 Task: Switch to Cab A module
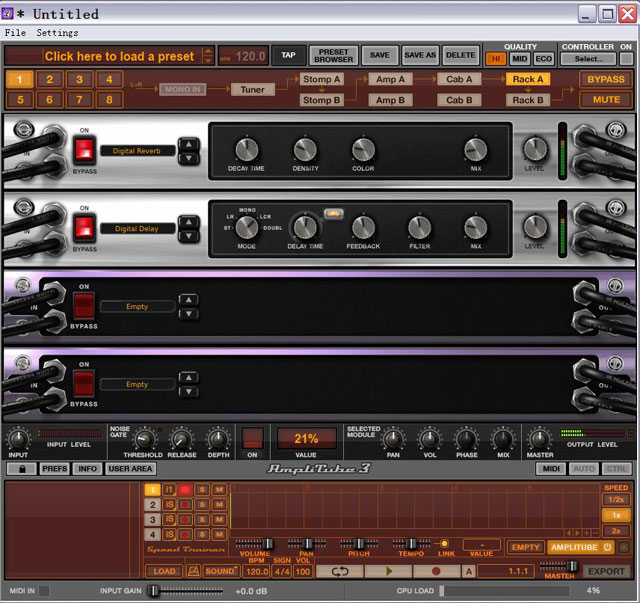click(459, 79)
